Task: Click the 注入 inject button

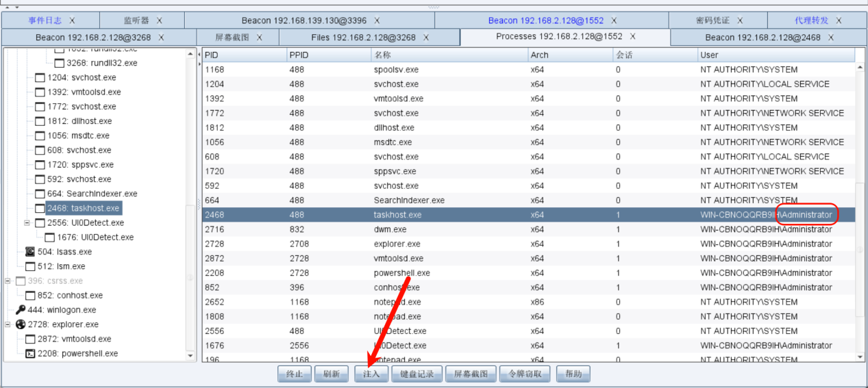Action: (x=371, y=374)
